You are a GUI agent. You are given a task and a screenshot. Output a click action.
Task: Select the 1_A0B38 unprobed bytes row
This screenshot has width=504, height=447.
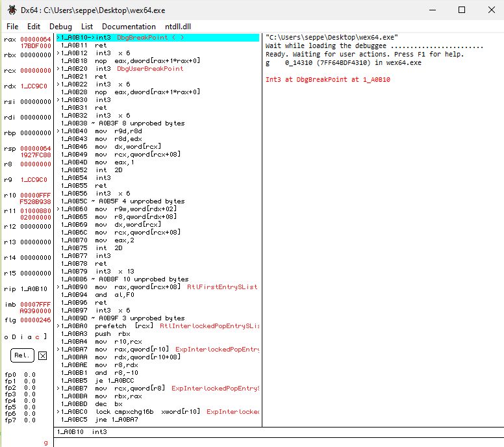pos(158,123)
